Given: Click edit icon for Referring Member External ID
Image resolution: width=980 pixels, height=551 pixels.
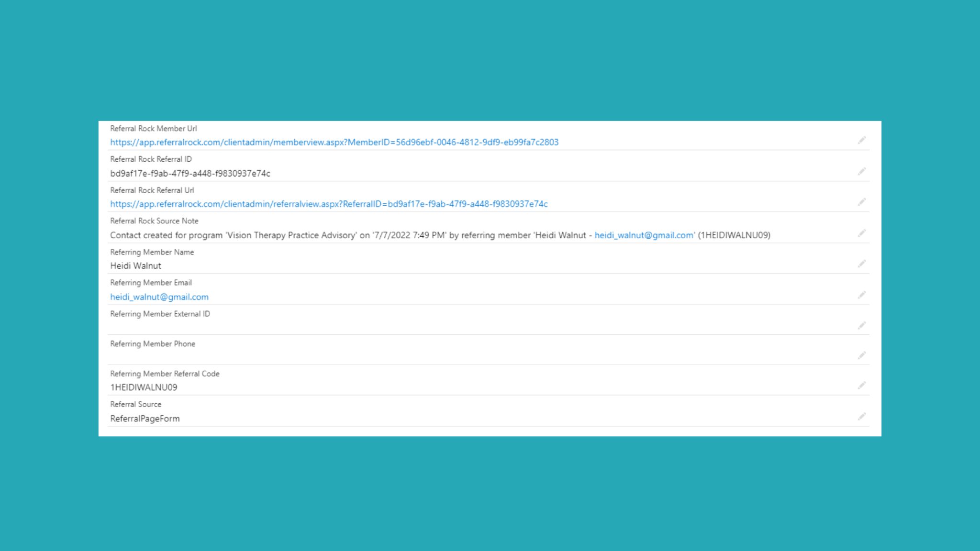Looking at the screenshot, I should pos(862,325).
